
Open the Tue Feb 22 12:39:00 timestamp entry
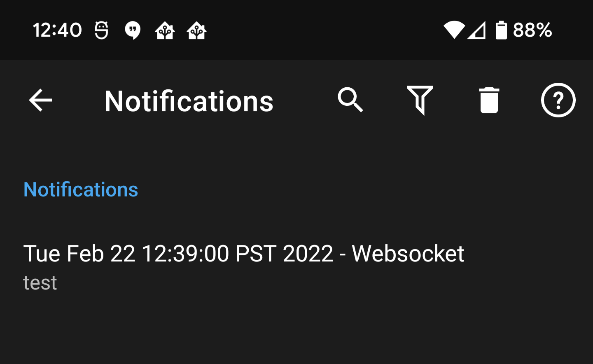click(x=178, y=253)
